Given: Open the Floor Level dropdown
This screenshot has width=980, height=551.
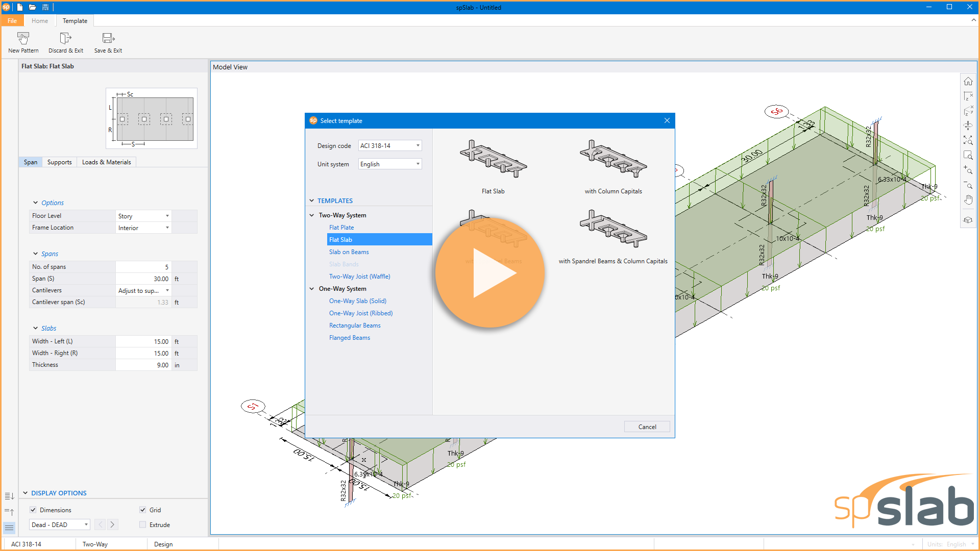Looking at the screenshot, I should [143, 216].
